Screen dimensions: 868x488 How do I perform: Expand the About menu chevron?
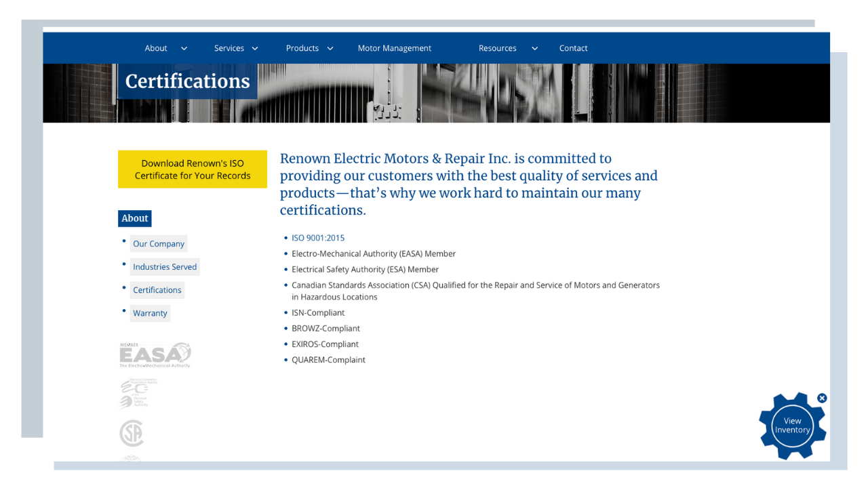click(x=184, y=49)
